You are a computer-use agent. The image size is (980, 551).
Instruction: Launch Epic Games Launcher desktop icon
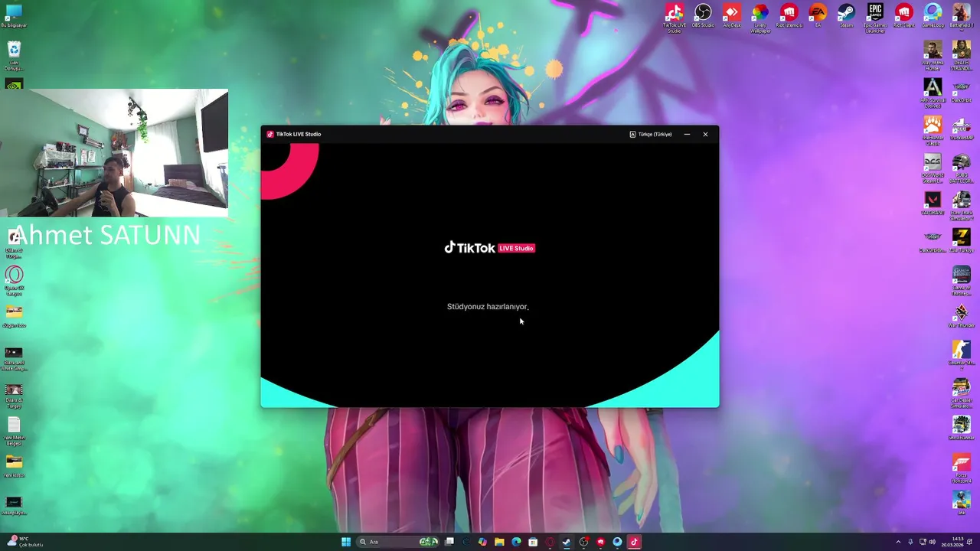click(x=875, y=18)
